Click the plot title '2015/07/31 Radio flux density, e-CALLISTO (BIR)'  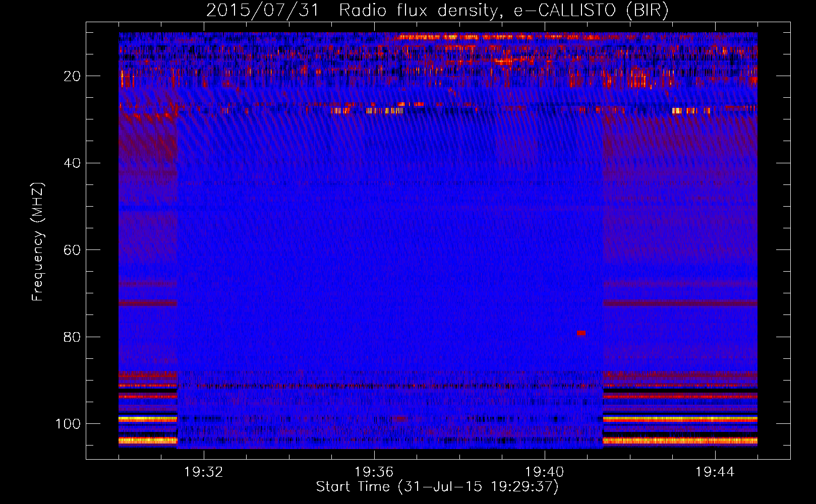coord(437,10)
